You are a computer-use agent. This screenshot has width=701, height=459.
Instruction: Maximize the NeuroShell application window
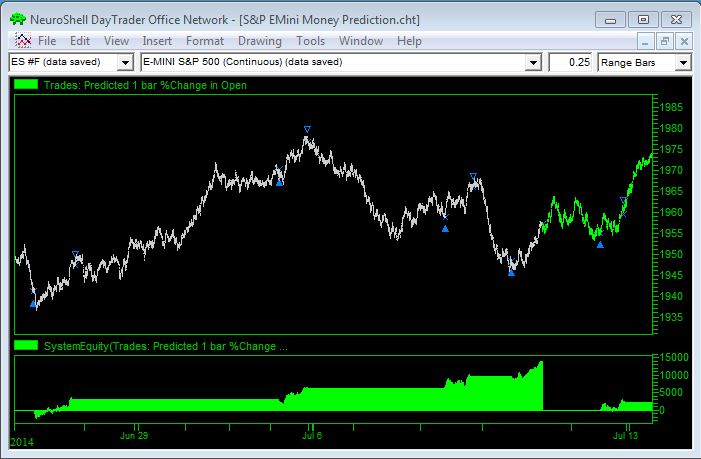(x=643, y=20)
